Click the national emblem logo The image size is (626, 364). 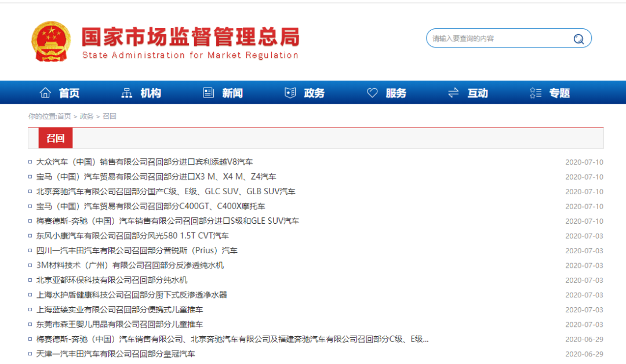click(x=51, y=42)
